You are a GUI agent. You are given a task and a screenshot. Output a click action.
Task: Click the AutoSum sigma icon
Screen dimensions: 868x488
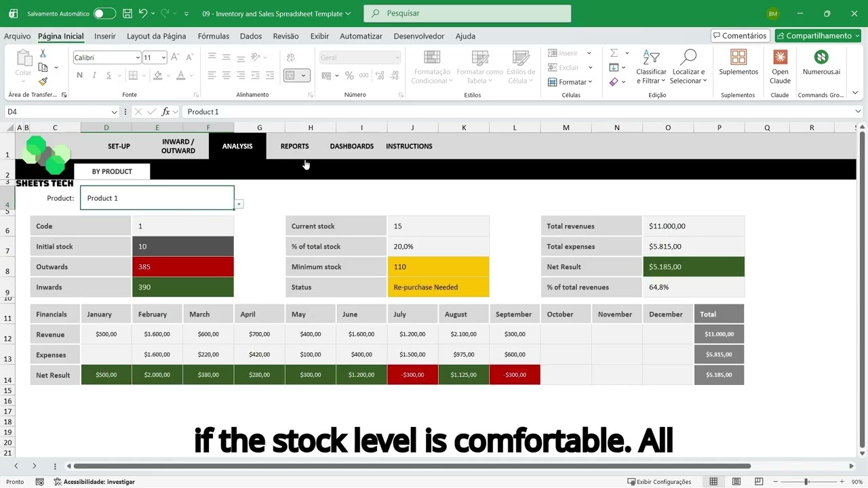[614, 53]
